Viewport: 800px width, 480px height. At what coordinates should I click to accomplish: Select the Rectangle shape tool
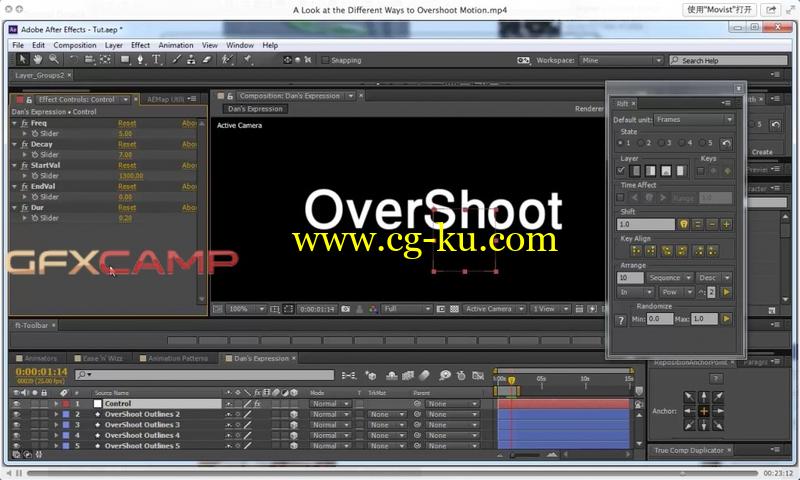pos(125,60)
